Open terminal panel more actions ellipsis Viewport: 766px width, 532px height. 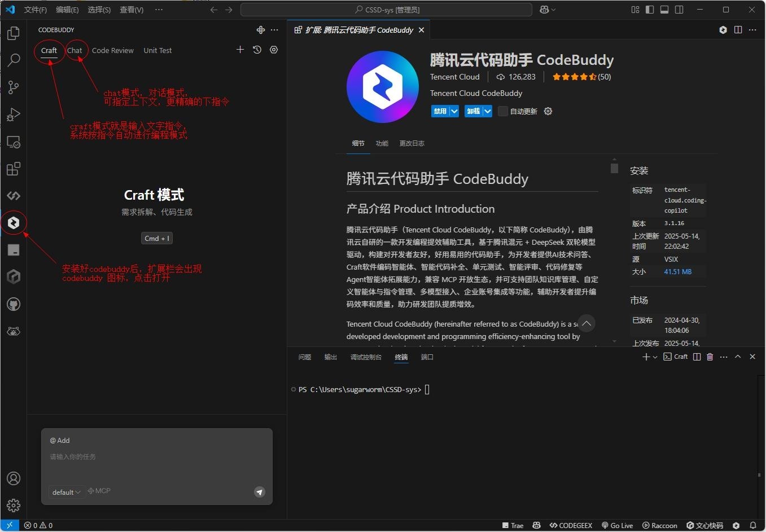[x=724, y=357]
